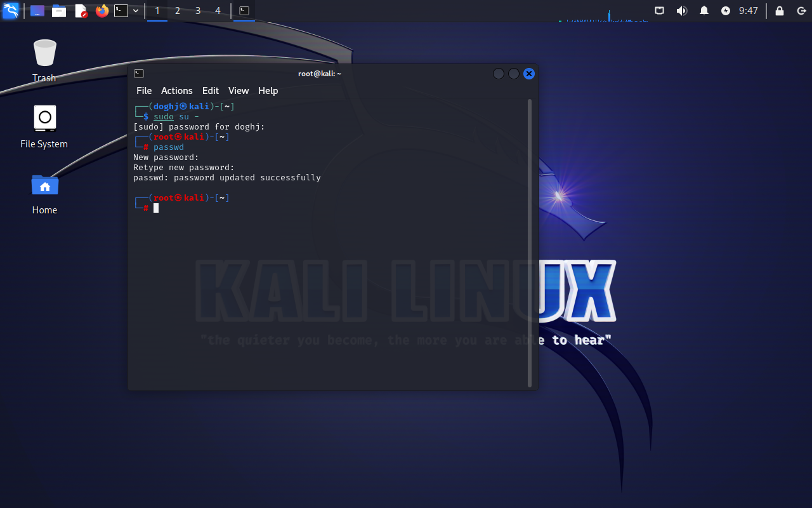The image size is (812, 508).
Task: Open the notifications bell icon
Action: (x=704, y=11)
